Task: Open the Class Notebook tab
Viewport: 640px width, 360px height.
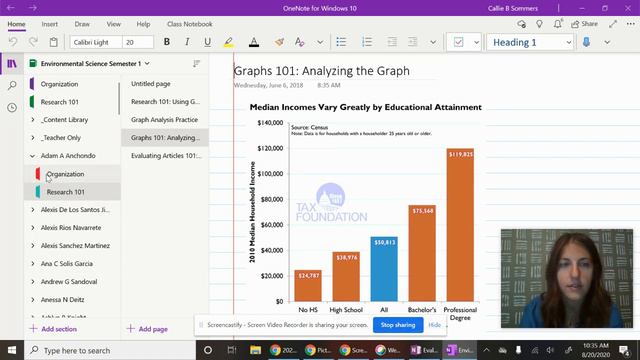Action: point(189,24)
